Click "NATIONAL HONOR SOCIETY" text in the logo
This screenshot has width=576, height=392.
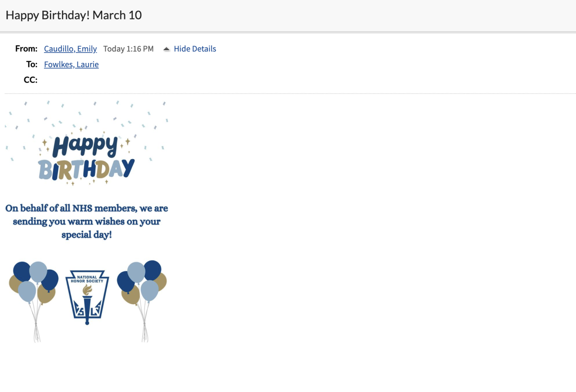87,279
